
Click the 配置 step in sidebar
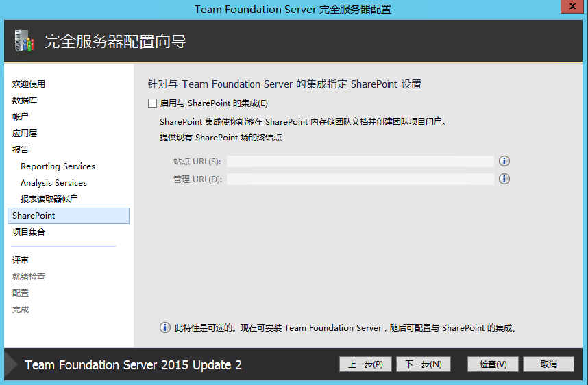(x=21, y=293)
